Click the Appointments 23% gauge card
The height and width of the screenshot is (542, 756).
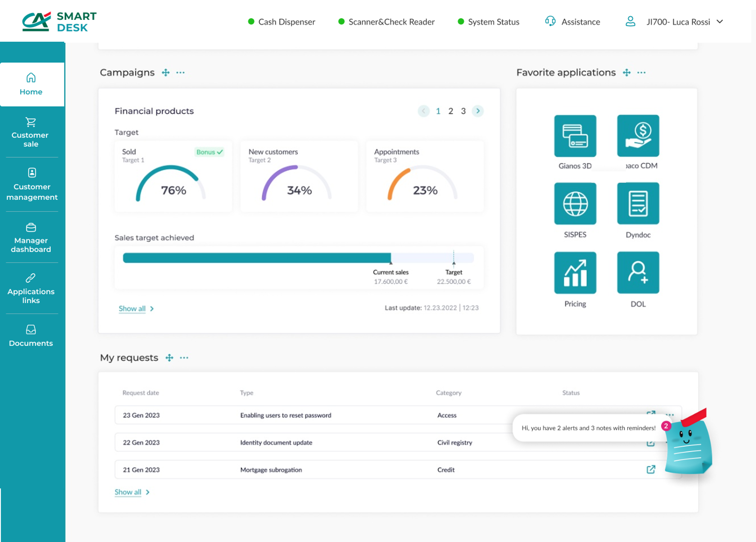tap(425, 176)
